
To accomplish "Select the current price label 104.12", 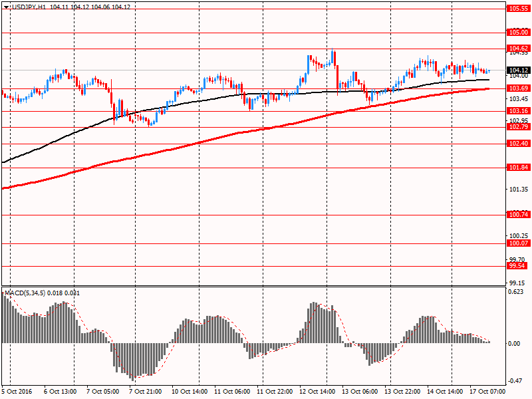I will [519, 70].
